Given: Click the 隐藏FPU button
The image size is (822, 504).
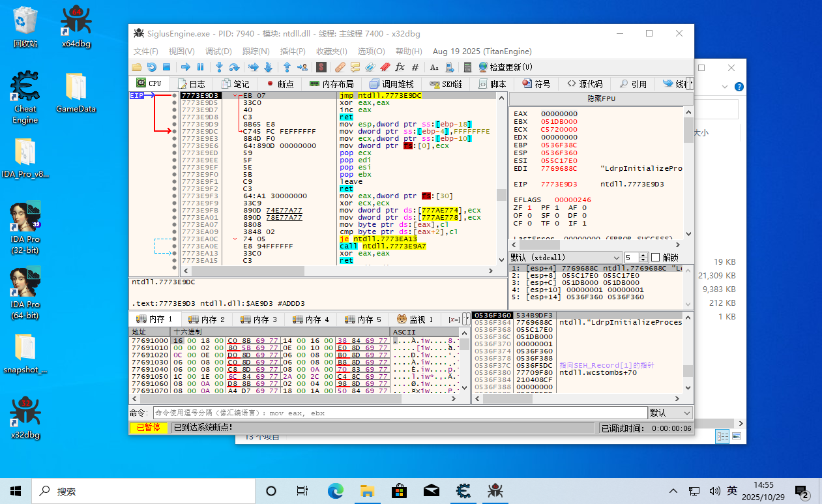Looking at the screenshot, I should tap(600, 98).
